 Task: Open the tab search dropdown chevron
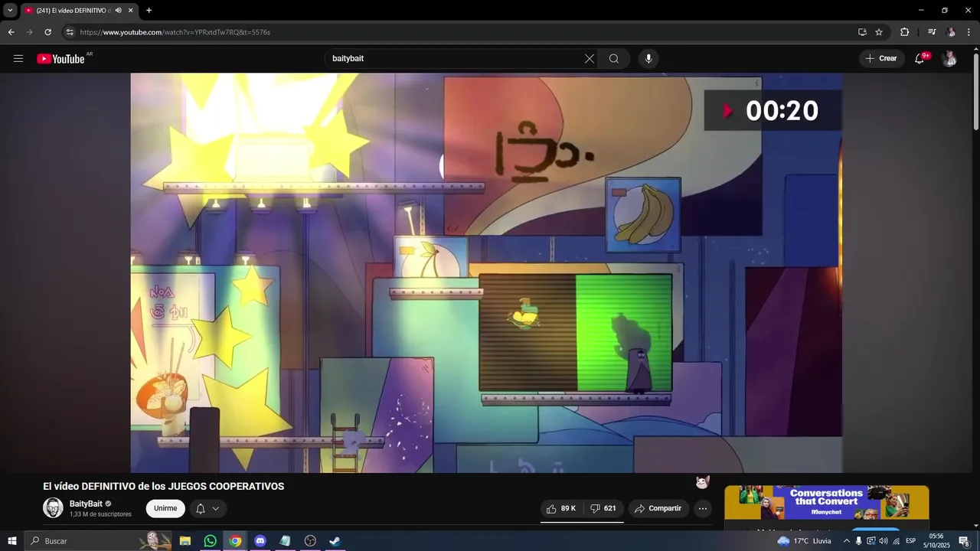coord(10,11)
